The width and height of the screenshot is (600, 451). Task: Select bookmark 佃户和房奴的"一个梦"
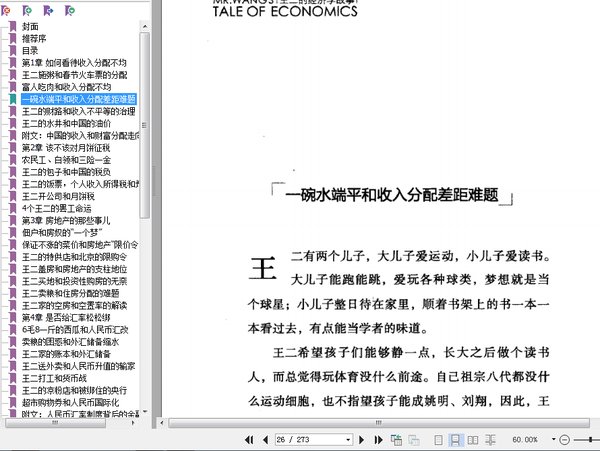click(62, 233)
